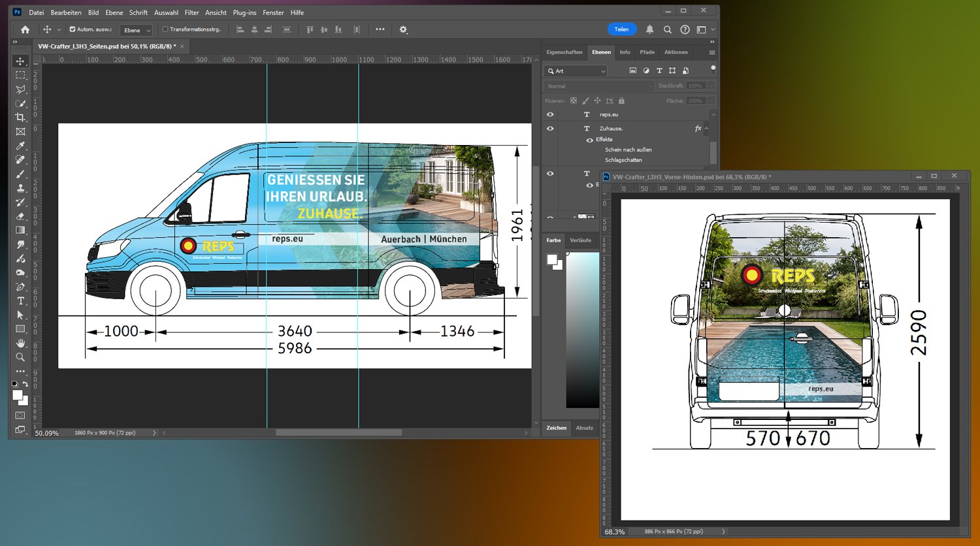Viewport: 980px width, 546px height.
Task: Select the Eyedropper tool
Action: click(20, 146)
